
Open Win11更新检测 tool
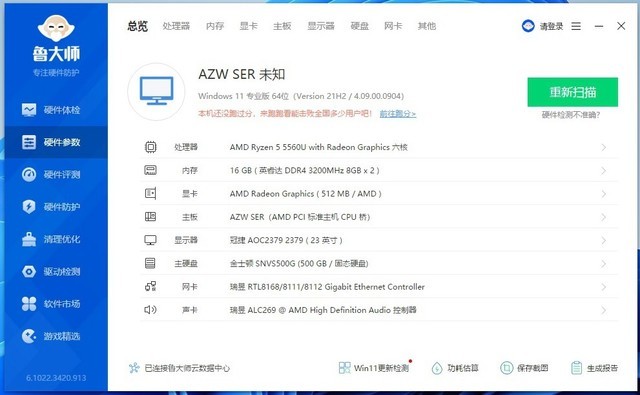(374, 368)
